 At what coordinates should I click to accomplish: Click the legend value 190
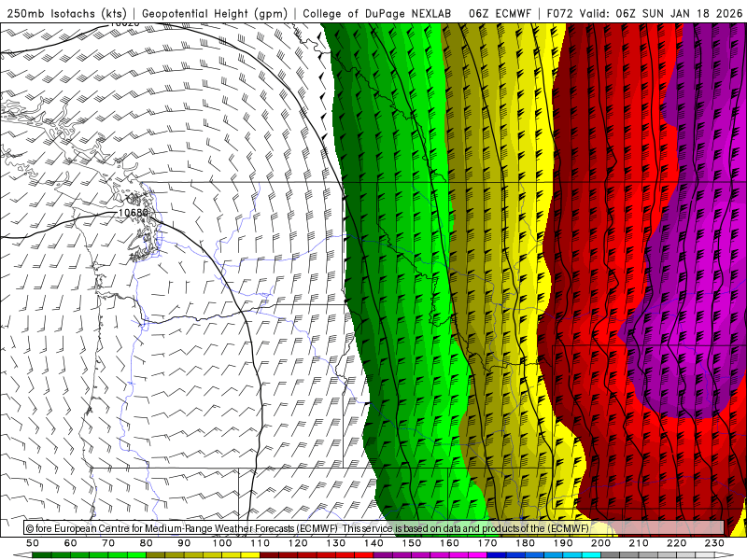[563, 543]
